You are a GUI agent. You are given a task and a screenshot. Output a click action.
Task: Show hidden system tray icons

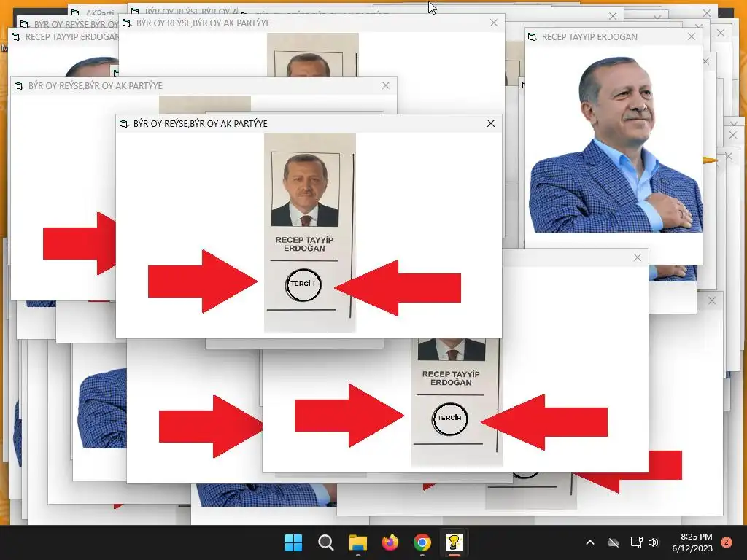tap(589, 542)
